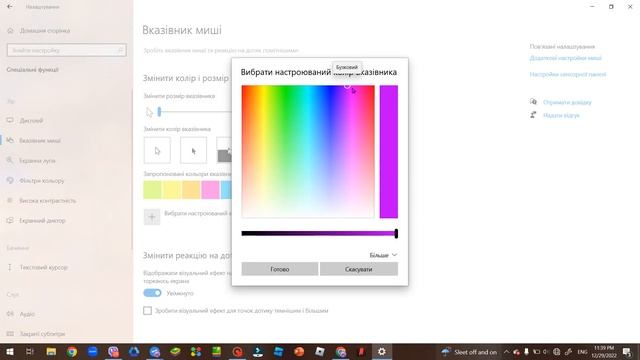Choose the yellow suggested pointer color
The height and width of the screenshot is (360, 640).
pyautogui.click(x=172, y=190)
